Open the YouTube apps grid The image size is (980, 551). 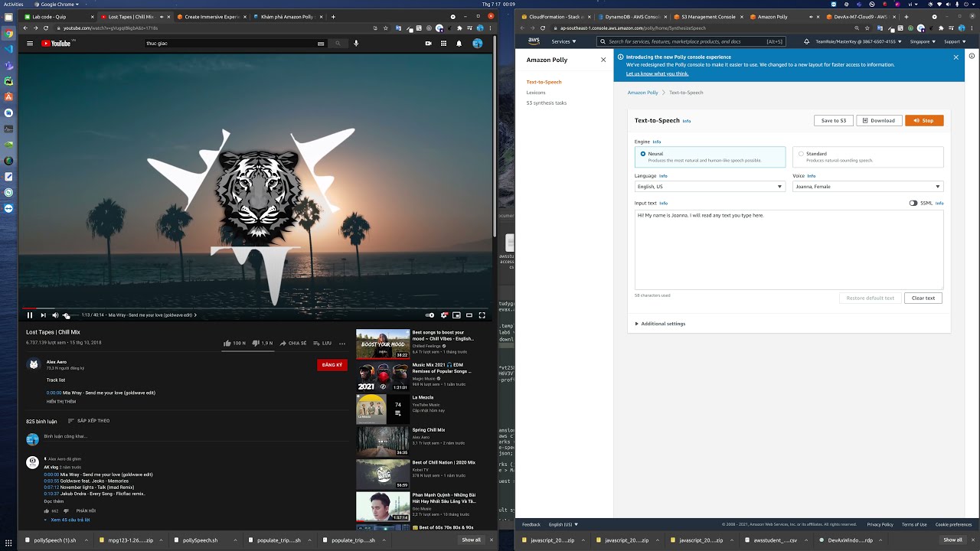click(x=443, y=44)
